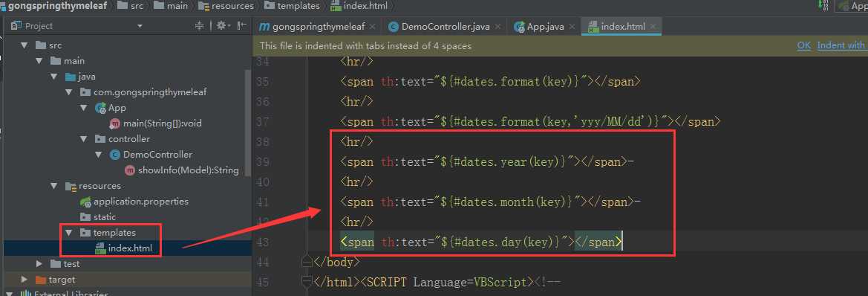Select main(String[]):void in the tree
This screenshot has height=296, width=868.
tap(162, 123)
